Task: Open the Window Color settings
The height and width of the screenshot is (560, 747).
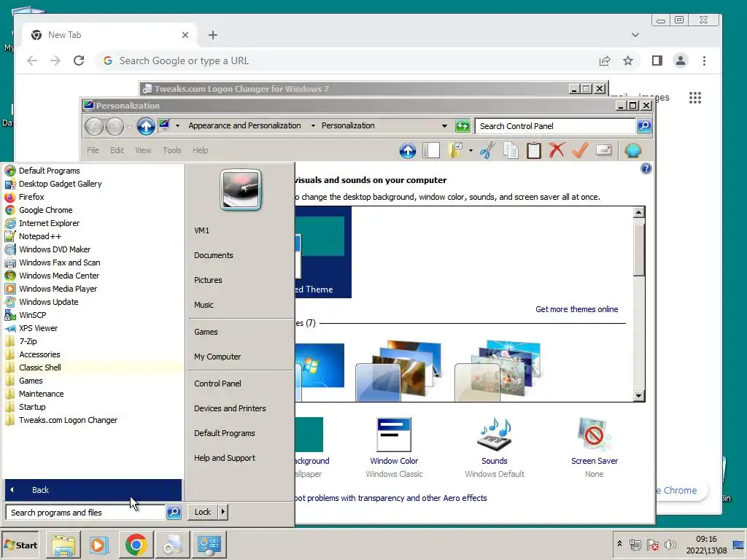Action: point(394,448)
